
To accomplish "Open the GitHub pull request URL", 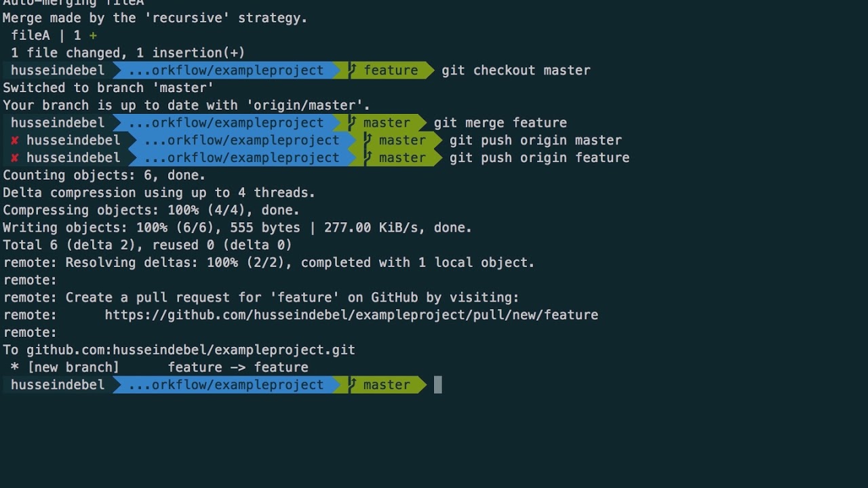I will (x=351, y=315).
